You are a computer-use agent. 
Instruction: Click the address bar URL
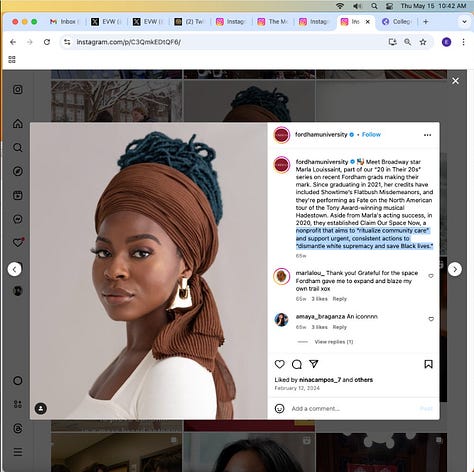click(129, 42)
